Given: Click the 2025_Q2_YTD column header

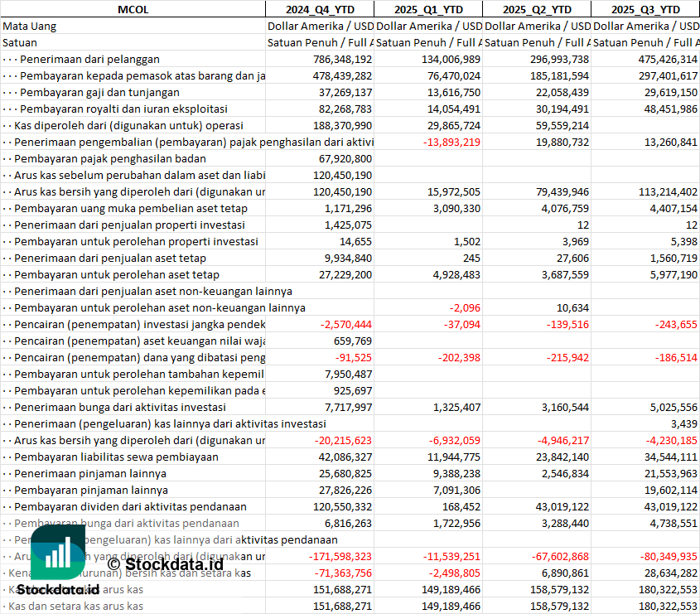Looking at the screenshot, I should [x=537, y=9].
